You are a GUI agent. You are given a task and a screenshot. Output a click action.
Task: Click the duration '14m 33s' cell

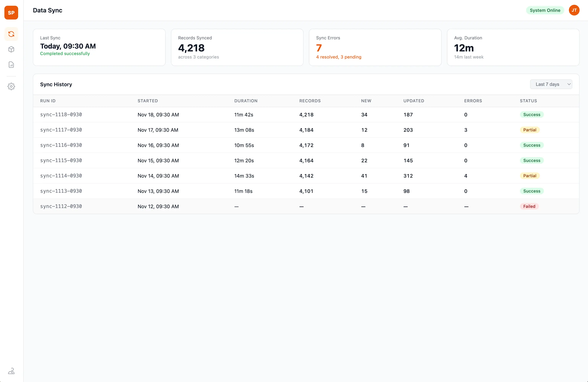point(244,176)
